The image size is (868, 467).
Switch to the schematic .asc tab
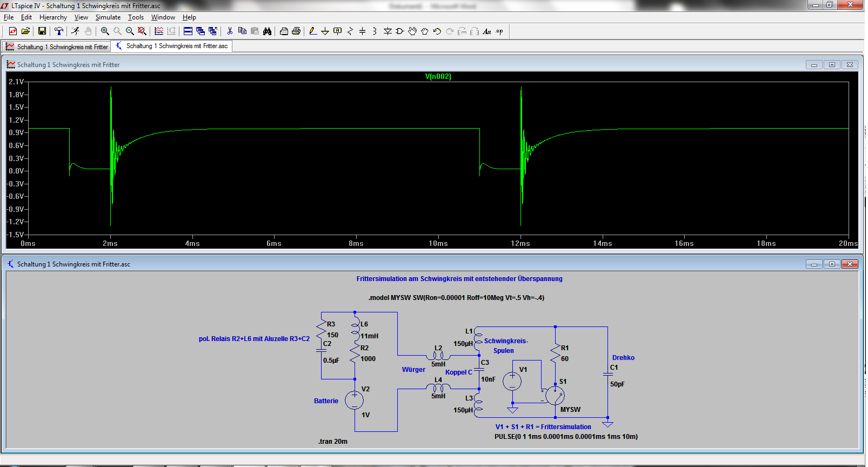(172, 46)
